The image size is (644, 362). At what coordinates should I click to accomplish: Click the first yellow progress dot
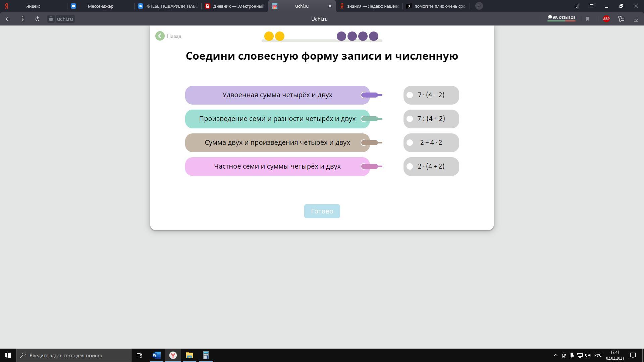(x=269, y=36)
